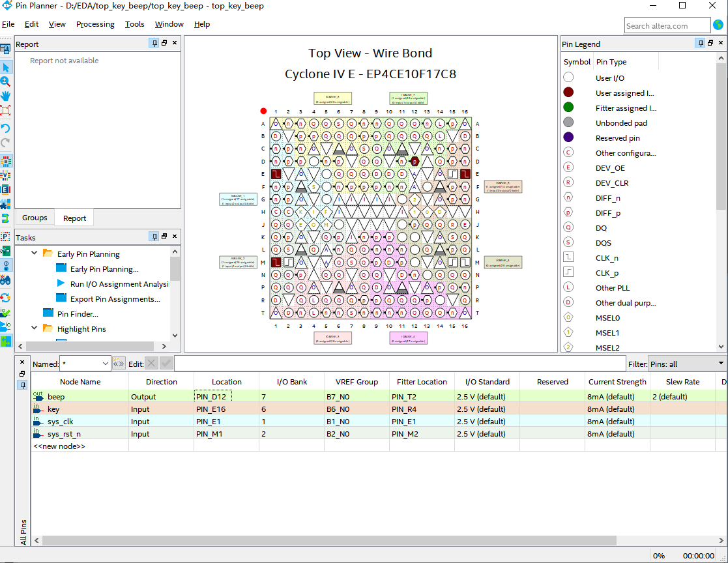Click the binoculars find icon
This screenshot has width=728, height=563.
pos(6,280)
